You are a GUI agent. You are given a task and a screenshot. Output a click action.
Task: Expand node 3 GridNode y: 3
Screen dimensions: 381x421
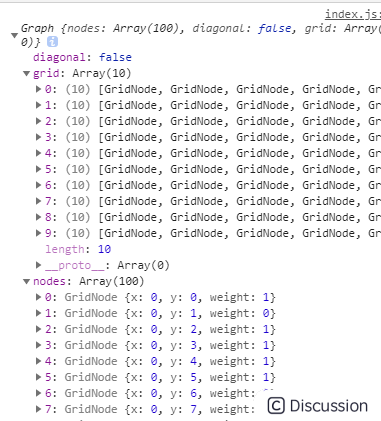pos(39,345)
